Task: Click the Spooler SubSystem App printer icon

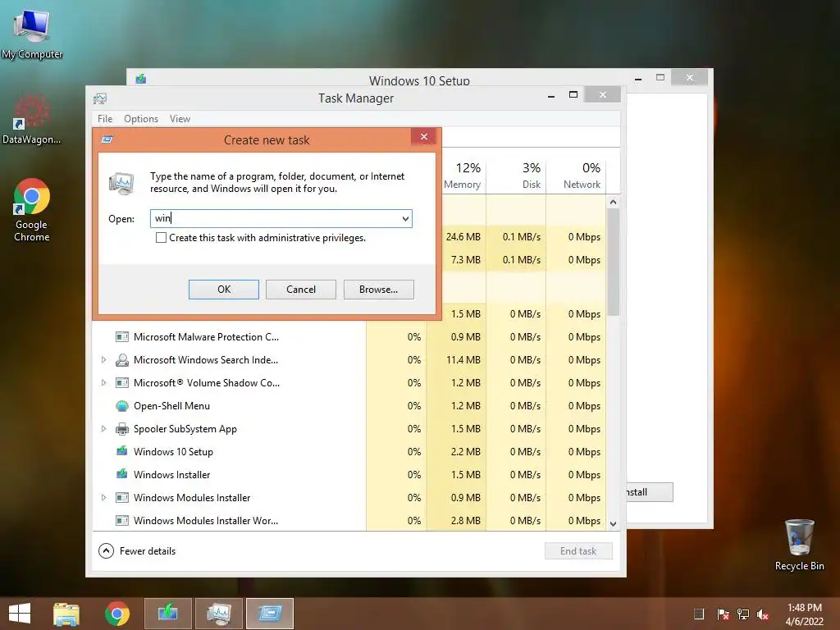Action: (122, 429)
